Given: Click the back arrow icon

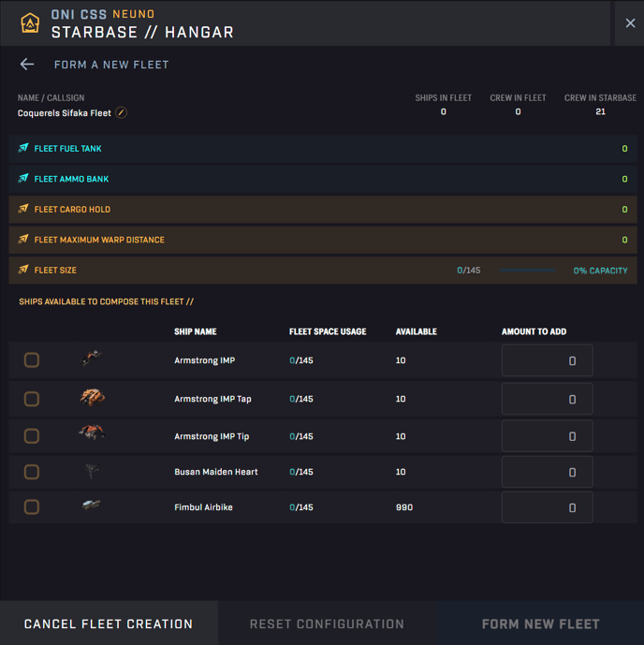Looking at the screenshot, I should click(27, 65).
